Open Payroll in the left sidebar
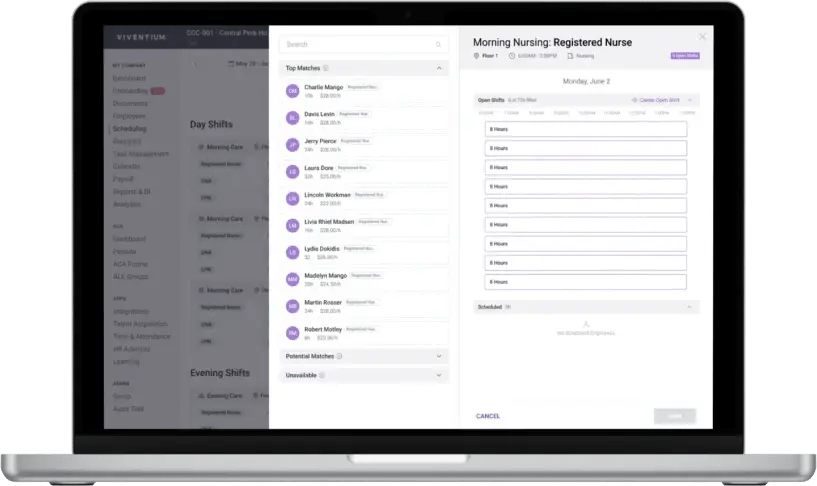The width and height of the screenshot is (817, 486). tap(124, 179)
